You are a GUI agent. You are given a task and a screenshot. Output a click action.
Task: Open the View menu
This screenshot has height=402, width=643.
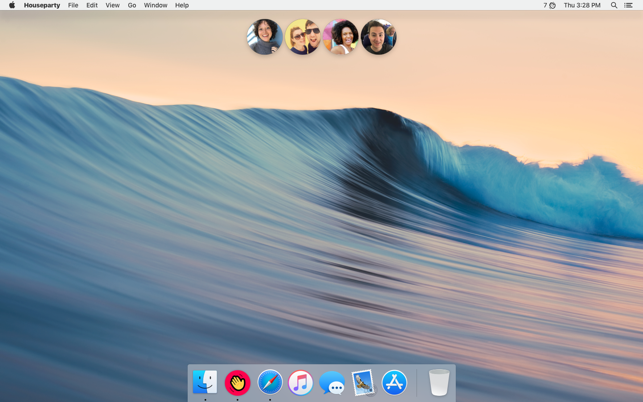pyautogui.click(x=112, y=5)
